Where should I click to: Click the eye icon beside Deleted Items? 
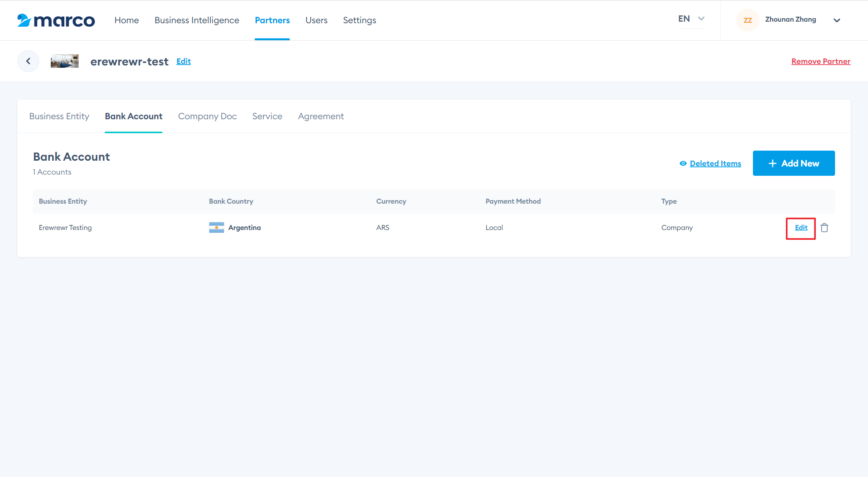[683, 163]
